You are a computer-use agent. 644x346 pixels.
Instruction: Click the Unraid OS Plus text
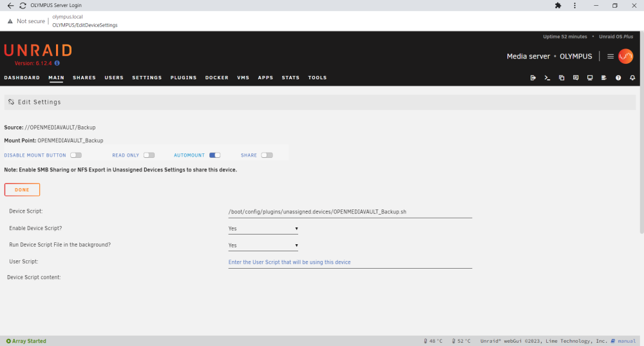(x=616, y=37)
